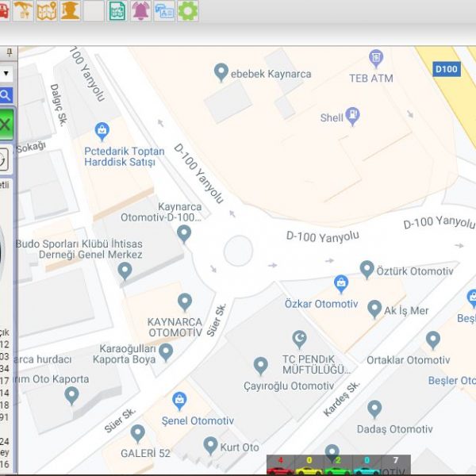This screenshot has height=476, width=476.
Task: Click the D100 highway badge
Action: coord(447,69)
